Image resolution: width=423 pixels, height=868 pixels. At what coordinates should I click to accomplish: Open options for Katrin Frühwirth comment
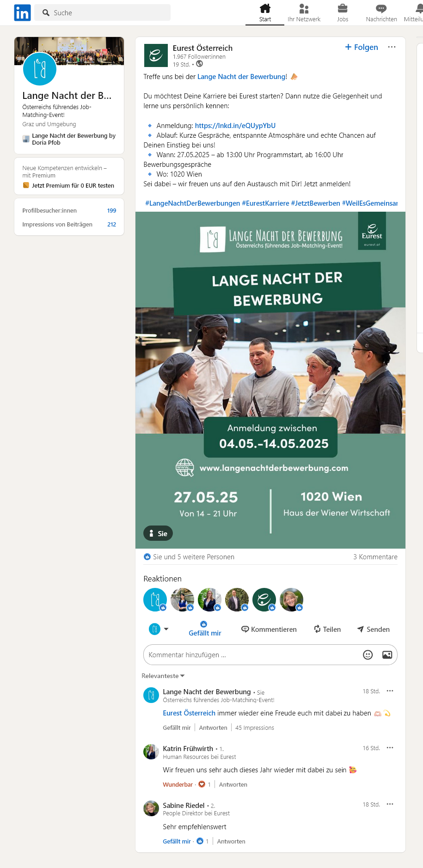pyautogui.click(x=390, y=748)
